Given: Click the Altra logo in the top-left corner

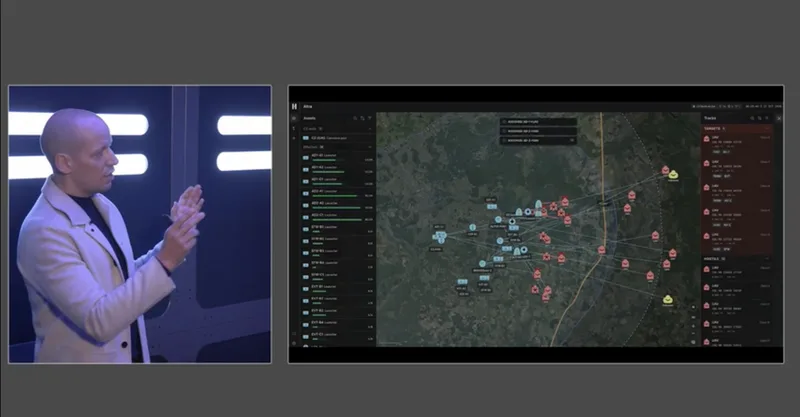Looking at the screenshot, I should pyautogui.click(x=294, y=106).
